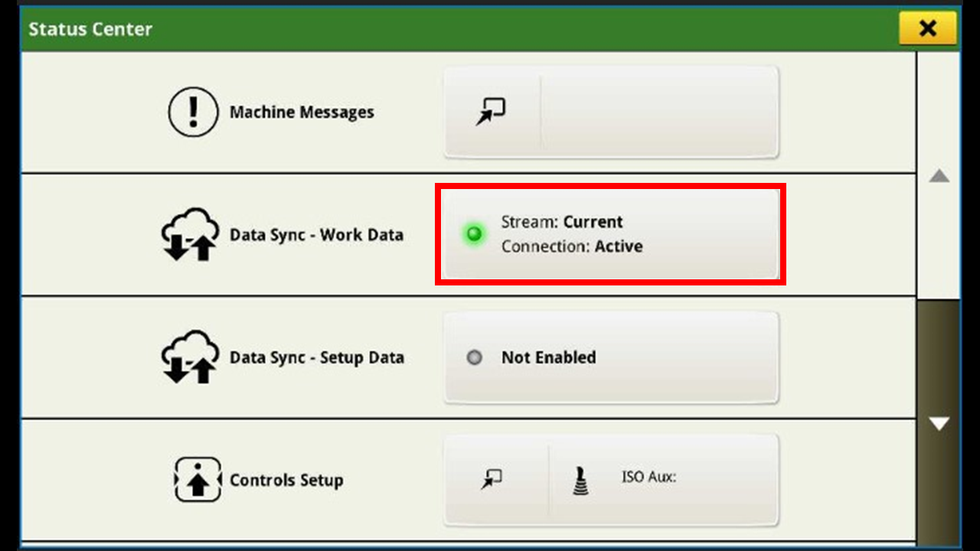Screen dimensions: 980x551
Task: Close the Status Center window
Action: tap(928, 28)
